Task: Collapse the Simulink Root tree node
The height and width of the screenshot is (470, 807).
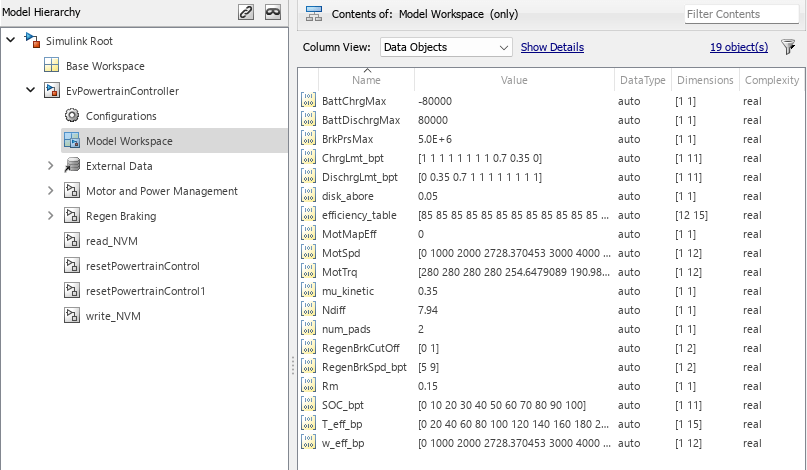Action: tap(11, 41)
